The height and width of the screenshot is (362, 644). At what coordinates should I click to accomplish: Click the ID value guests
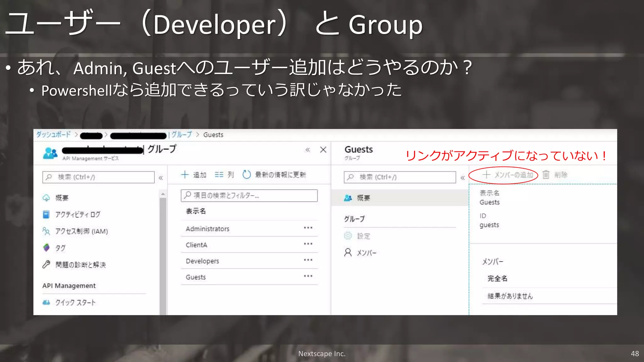pyautogui.click(x=489, y=225)
